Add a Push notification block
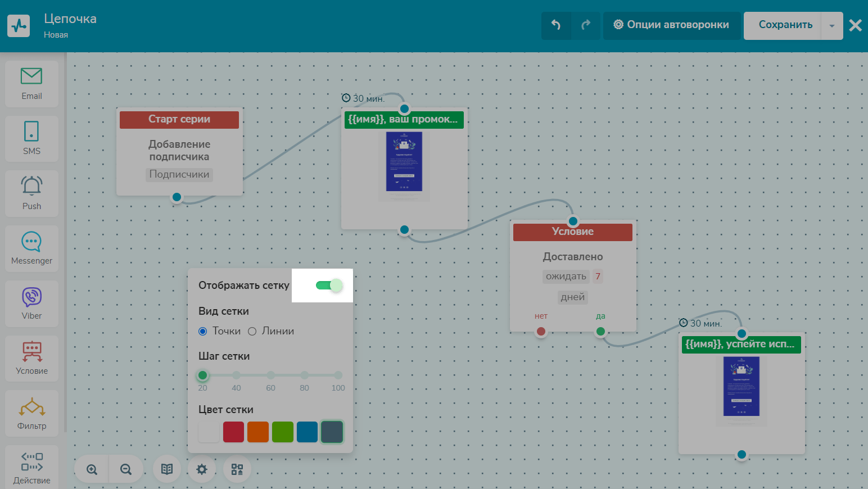The image size is (868, 489). (x=31, y=193)
